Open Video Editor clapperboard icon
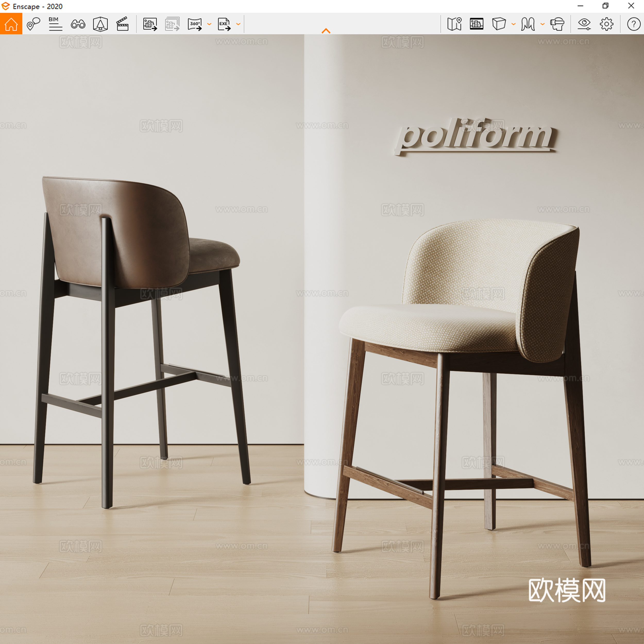Image resolution: width=644 pixels, height=644 pixels. pyautogui.click(x=122, y=24)
